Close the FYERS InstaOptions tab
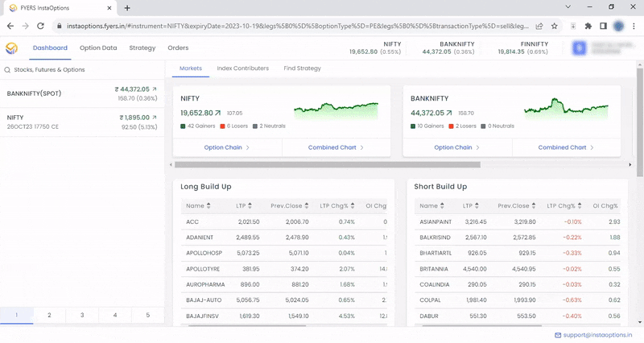This screenshot has height=343, width=644. pyautogui.click(x=109, y=8)
